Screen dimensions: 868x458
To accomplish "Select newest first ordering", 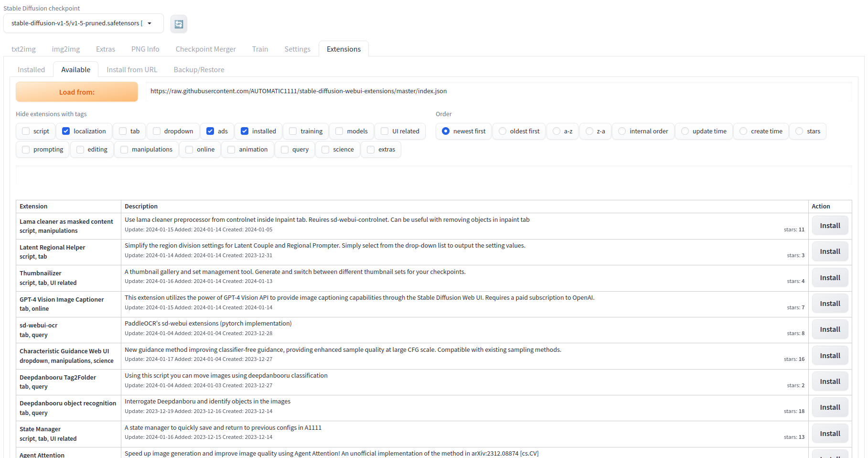I will 446,131.
